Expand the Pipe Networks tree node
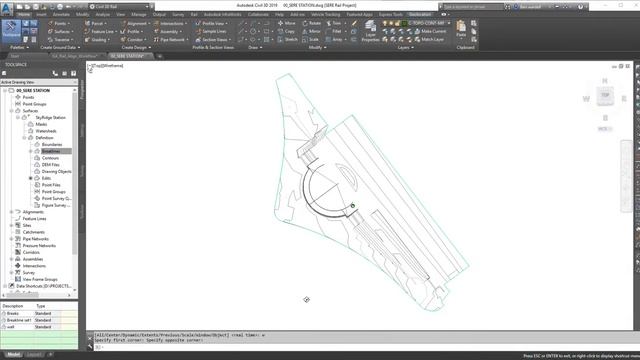Viewport: 640px width, 360px height. [11, 239]
